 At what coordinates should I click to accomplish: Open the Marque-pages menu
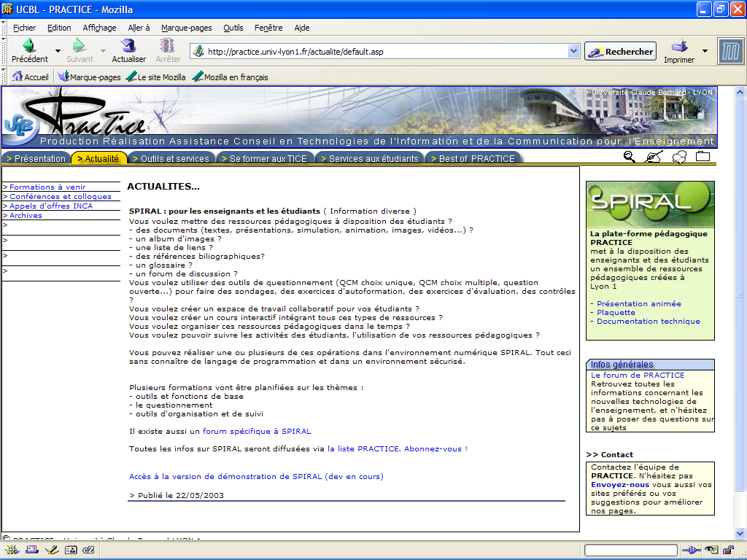(x=186, y=28)
